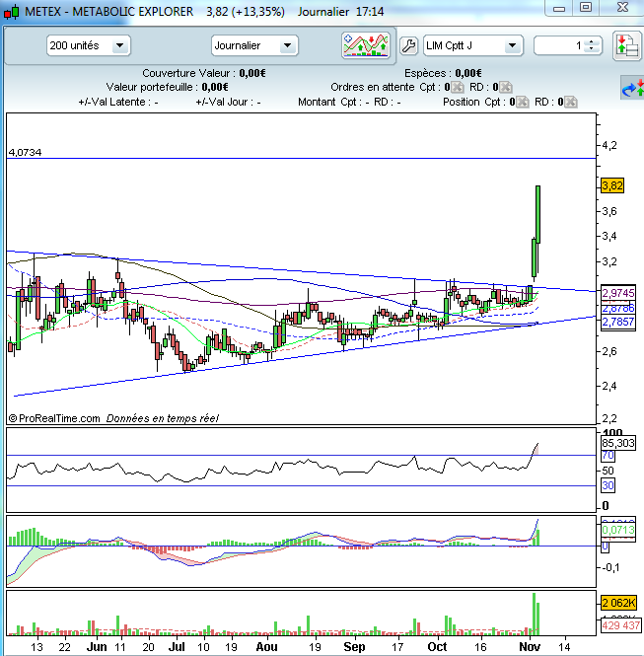
Task: Cancel pending RD orders with X icon
Action: point(506,87)
